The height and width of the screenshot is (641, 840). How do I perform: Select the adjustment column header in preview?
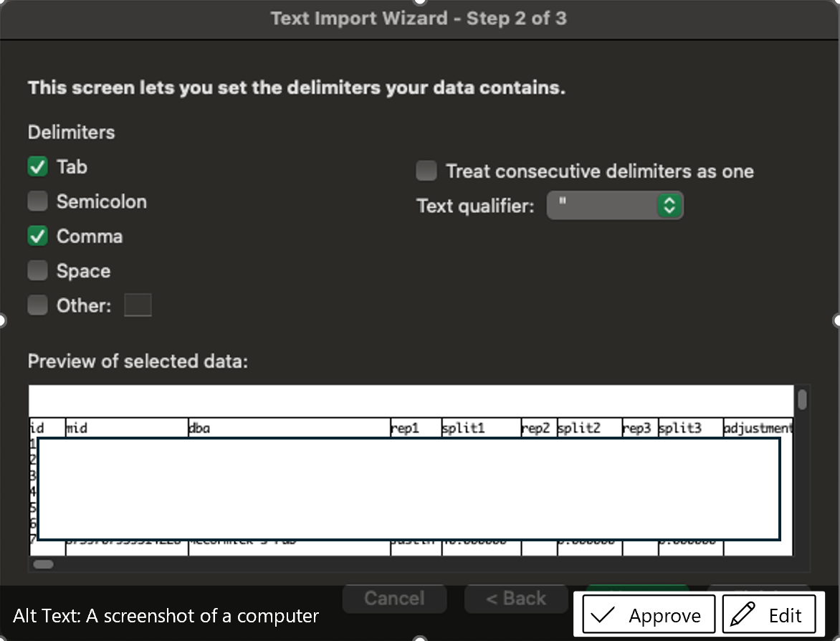pos(757,428)
